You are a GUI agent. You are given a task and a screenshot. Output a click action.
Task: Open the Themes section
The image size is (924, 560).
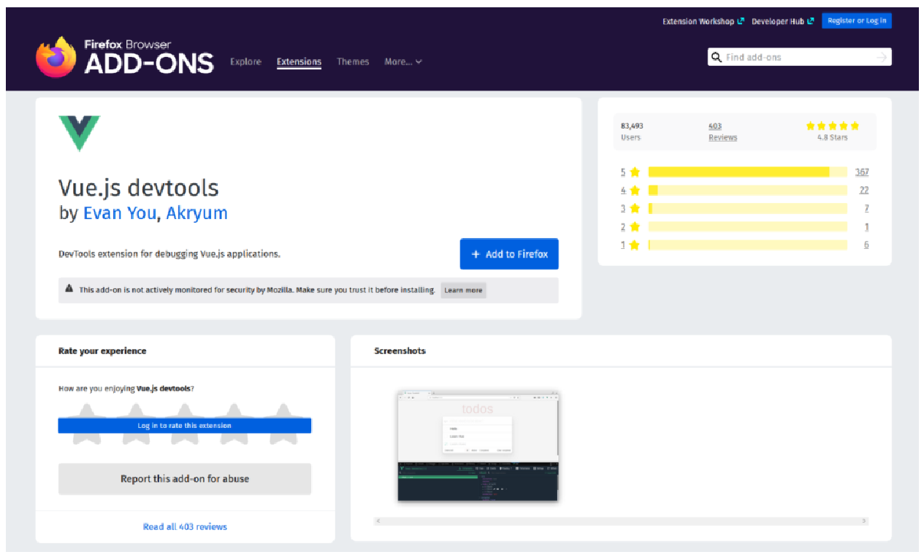353,62
